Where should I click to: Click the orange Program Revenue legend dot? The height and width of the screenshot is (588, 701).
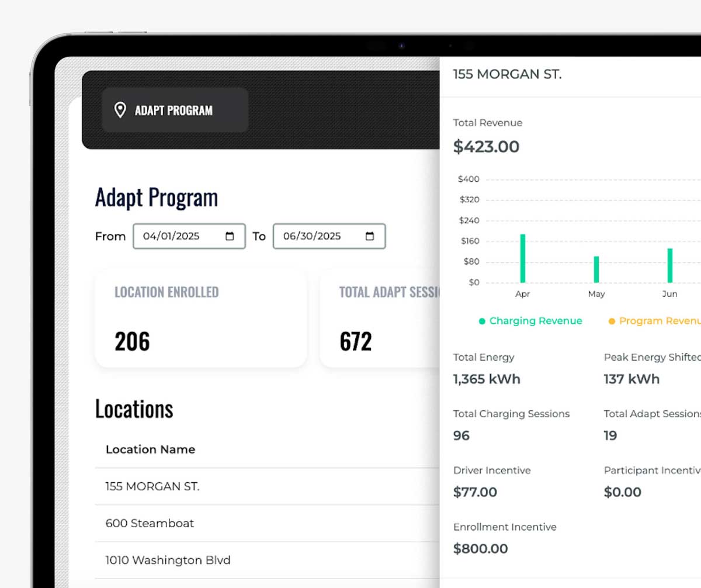coord(611,321)
